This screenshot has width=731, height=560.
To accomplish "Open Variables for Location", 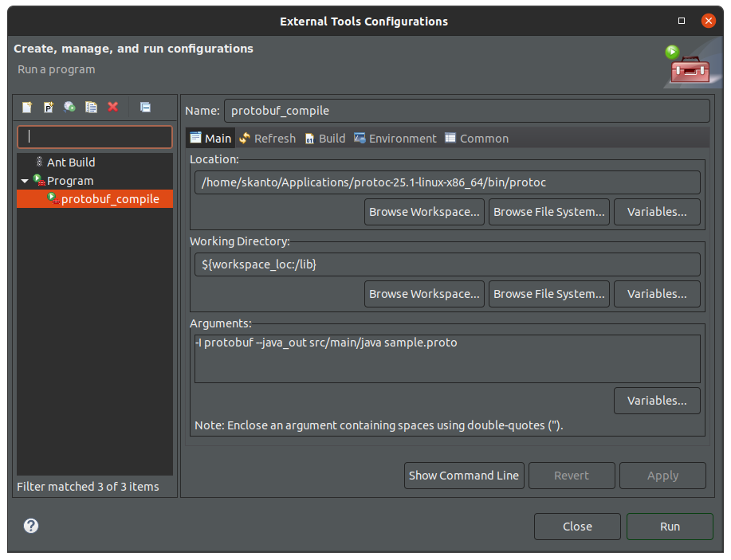I will (657, 212).
